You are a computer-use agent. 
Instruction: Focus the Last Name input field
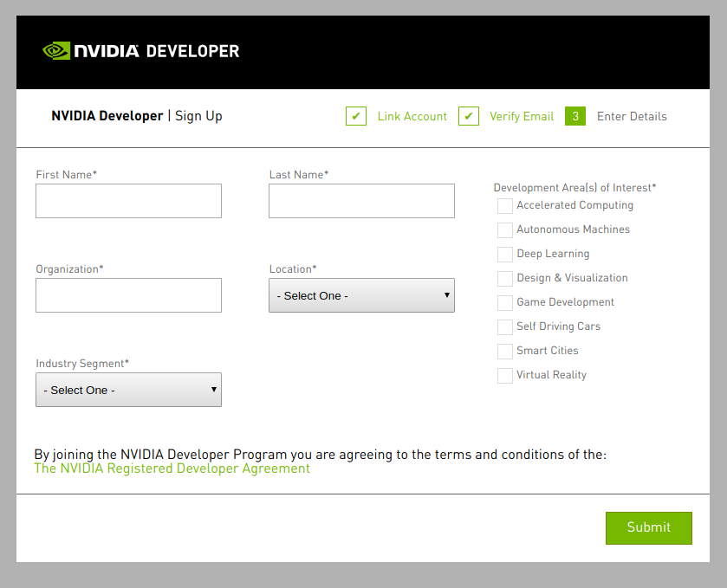(x=361, y=201)
